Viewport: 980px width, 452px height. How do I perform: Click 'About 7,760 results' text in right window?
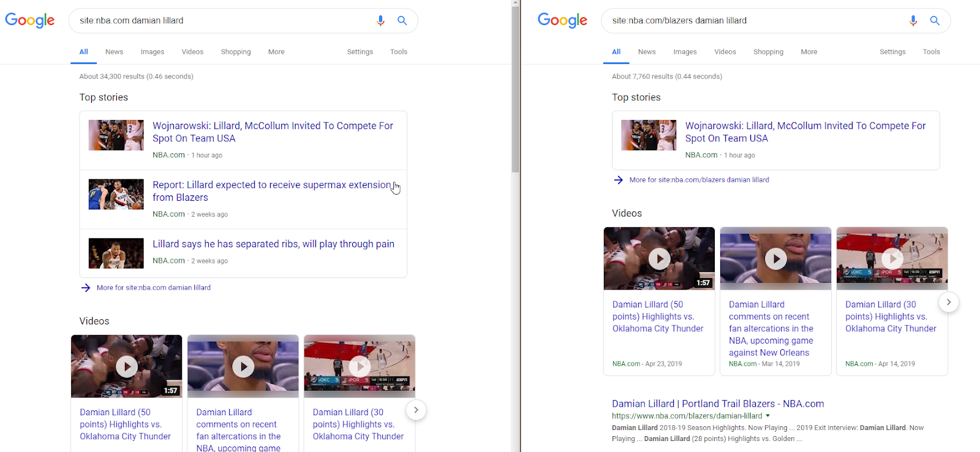[x=642, y=77]
